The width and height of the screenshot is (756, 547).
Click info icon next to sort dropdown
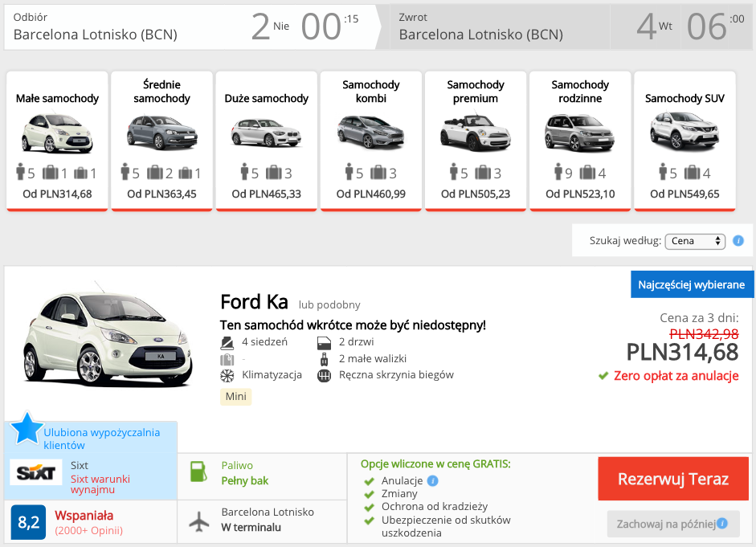click(738, 240)
